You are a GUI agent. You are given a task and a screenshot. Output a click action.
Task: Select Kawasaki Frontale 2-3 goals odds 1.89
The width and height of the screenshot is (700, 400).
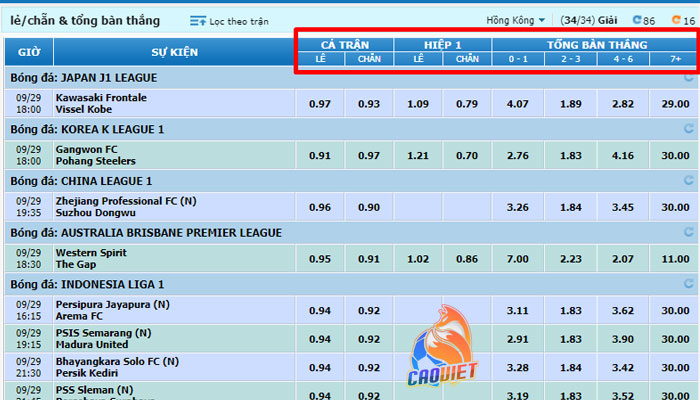(571, 104)
